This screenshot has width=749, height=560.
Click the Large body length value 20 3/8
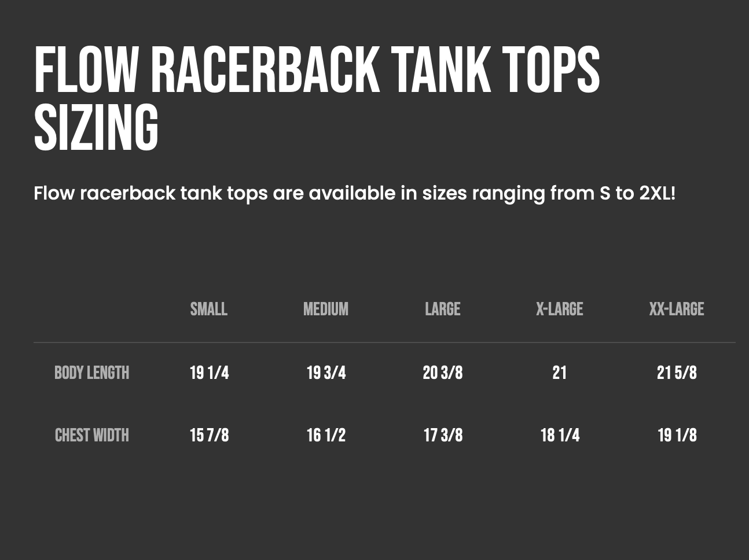(443, 373)
